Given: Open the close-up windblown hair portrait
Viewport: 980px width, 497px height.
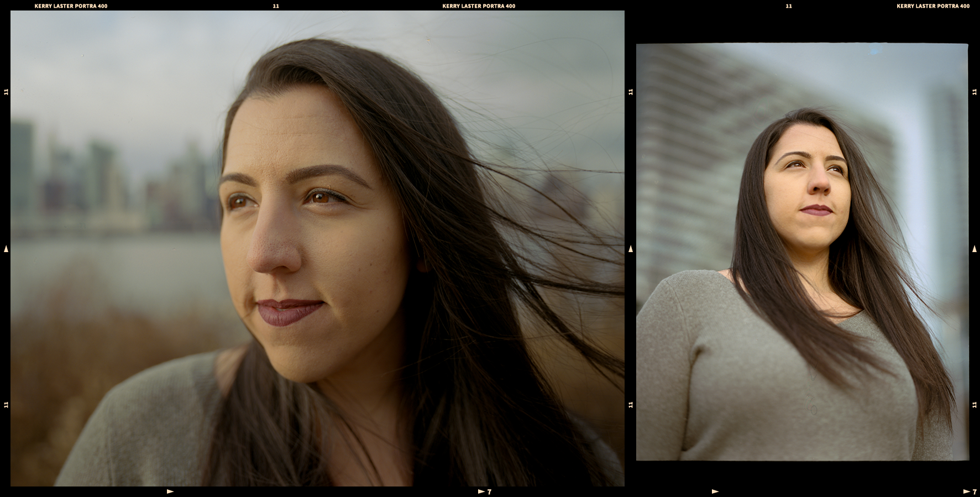Looking at the screenshot, I should pyautogui.click(x=317, y=248).
